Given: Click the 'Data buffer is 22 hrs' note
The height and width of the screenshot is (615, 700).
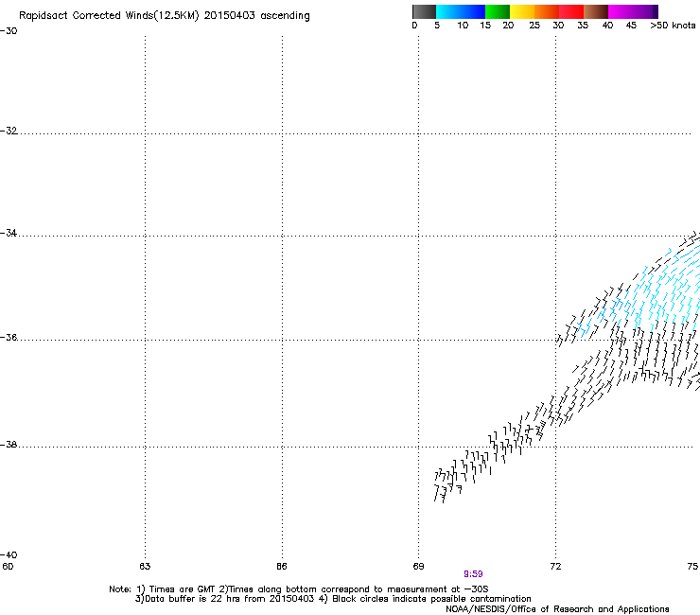Looking at the screenshot, I should [x=333, y=599].
